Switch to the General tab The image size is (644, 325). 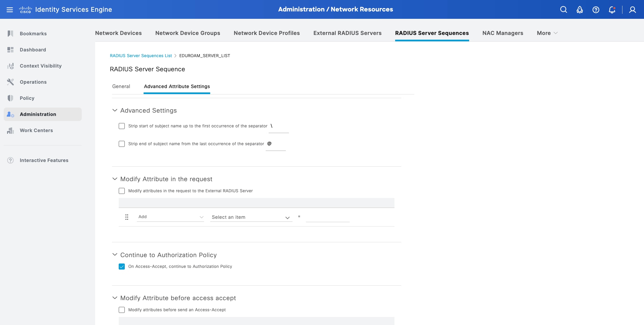tap(121, 86)
